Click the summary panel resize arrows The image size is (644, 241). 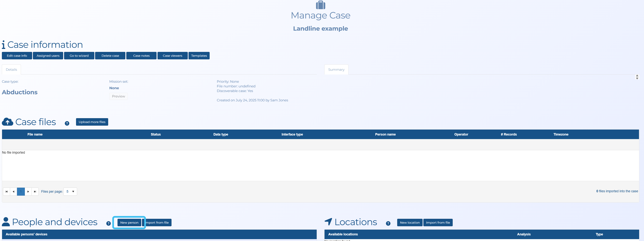[637, 77]
